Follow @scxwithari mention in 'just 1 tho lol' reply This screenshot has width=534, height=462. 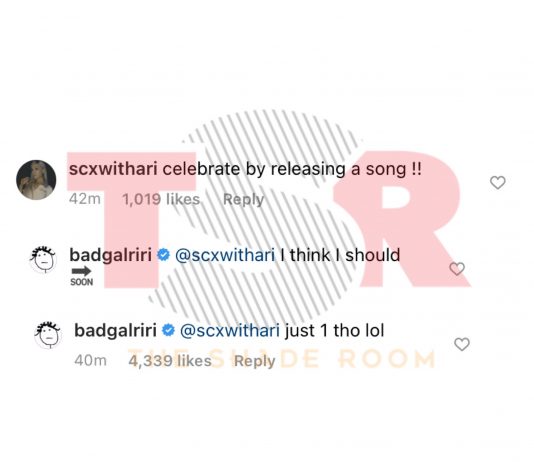coord(230,330)
